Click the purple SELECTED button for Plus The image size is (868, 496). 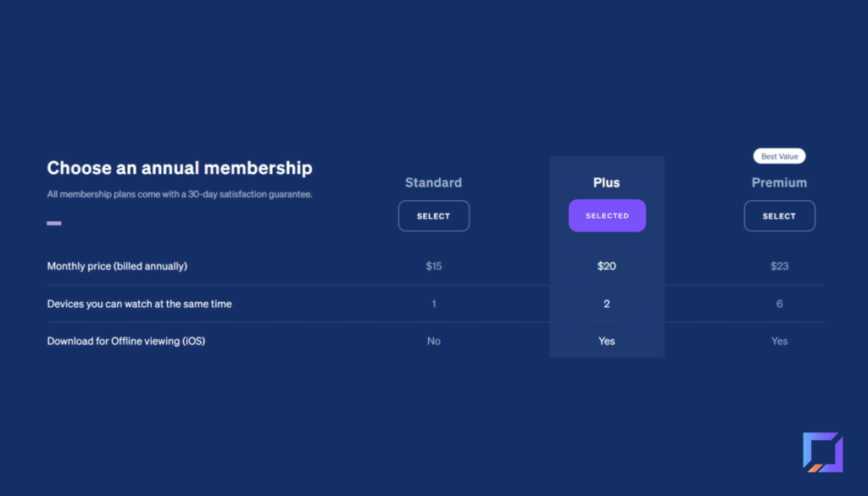click(x=607, y=215)
